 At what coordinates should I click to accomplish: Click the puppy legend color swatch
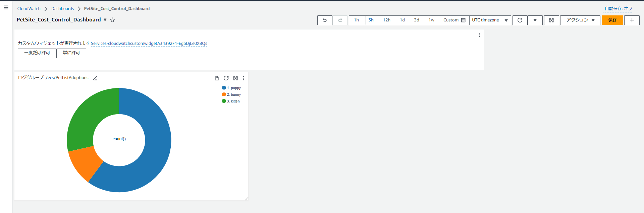point(224,88)
